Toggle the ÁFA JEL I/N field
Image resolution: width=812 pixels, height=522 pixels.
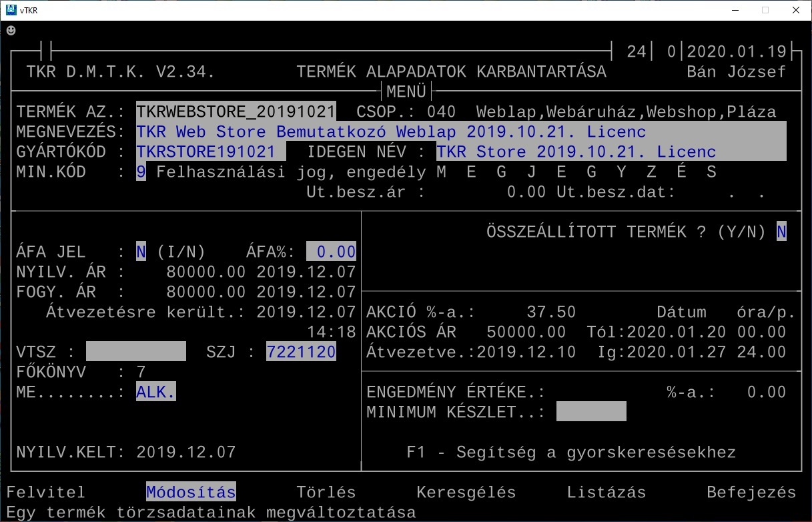[141, 252]
